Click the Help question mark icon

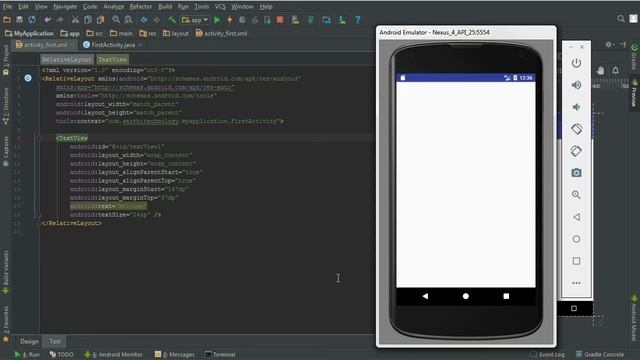pyautogui.click(x=358, y=20)
